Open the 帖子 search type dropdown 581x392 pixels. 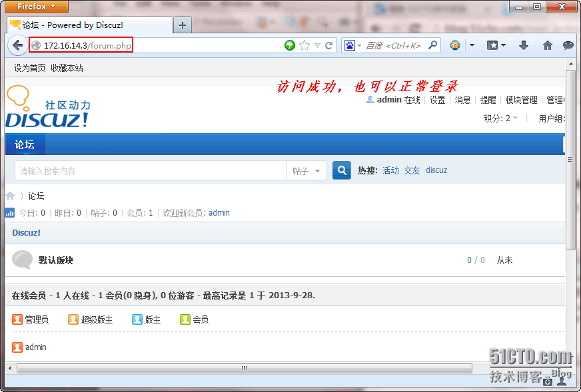(306, 170)
